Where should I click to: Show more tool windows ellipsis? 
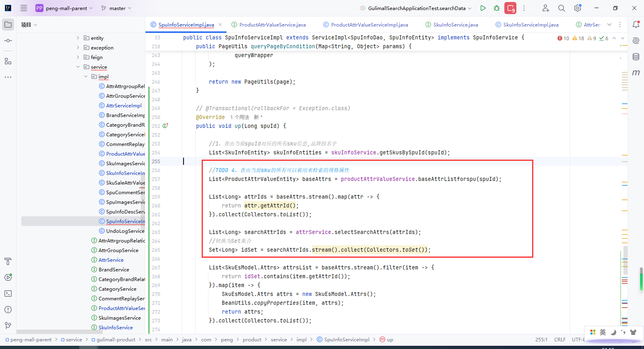pos(8,77)
